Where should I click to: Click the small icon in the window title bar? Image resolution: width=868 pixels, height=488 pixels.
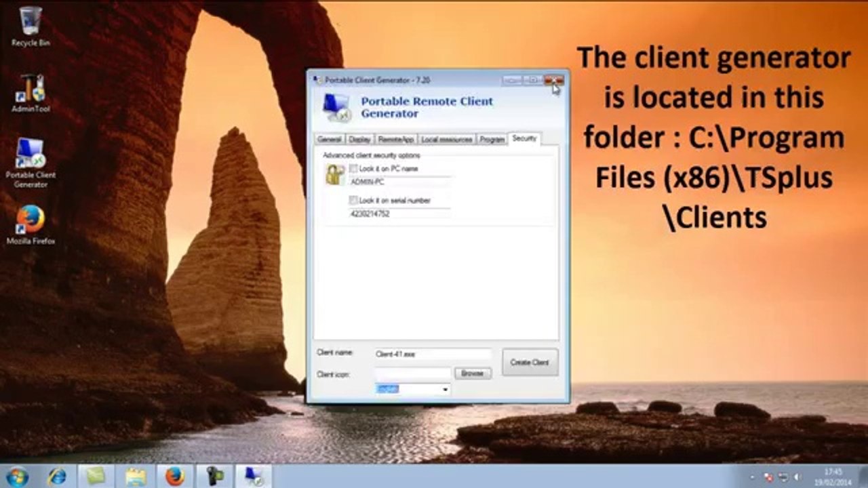pos(317,80)
